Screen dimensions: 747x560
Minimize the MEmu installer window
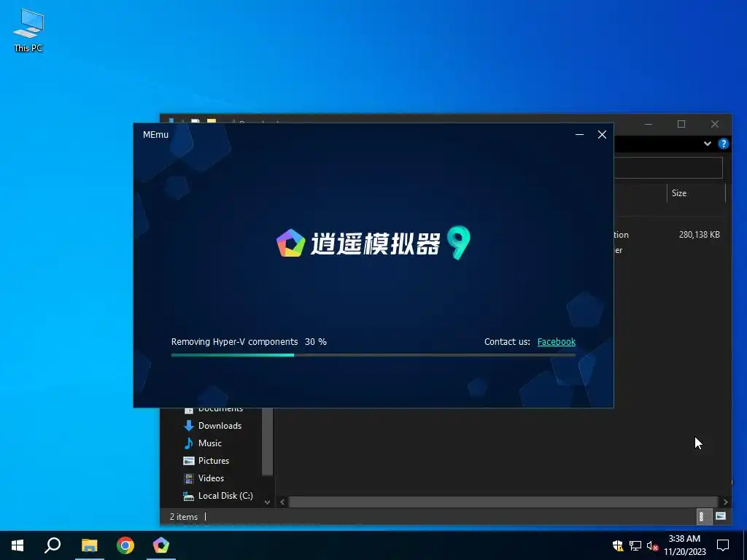pos(579,135)
